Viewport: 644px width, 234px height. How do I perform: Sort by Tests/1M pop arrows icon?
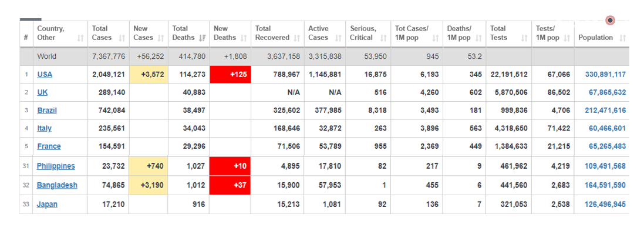point(567,38)
